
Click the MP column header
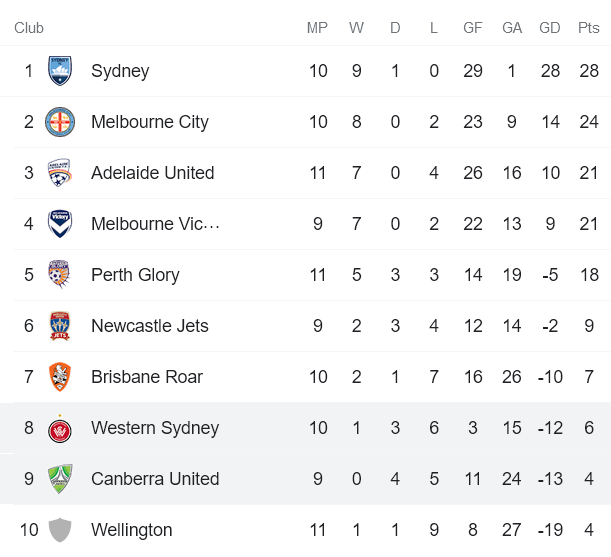(x=317, y=28)
